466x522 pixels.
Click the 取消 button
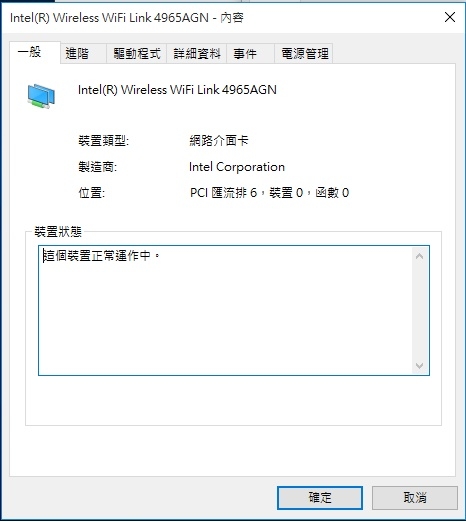click(415, 498)
